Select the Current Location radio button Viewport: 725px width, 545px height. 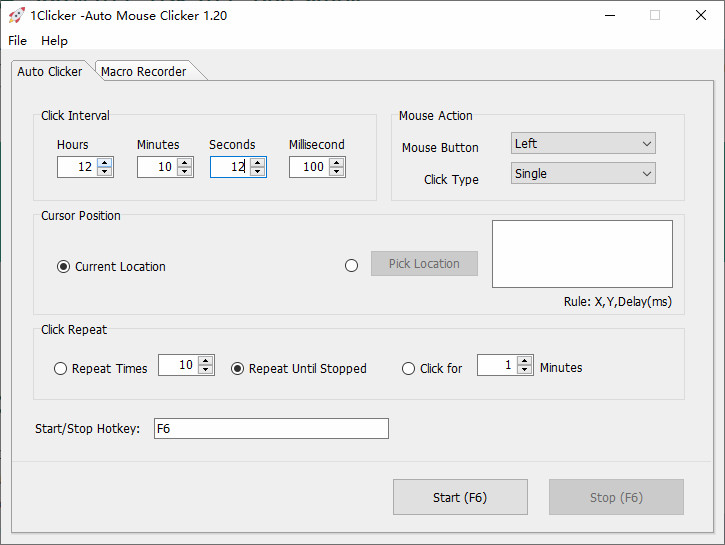click(x=64, y=267)
